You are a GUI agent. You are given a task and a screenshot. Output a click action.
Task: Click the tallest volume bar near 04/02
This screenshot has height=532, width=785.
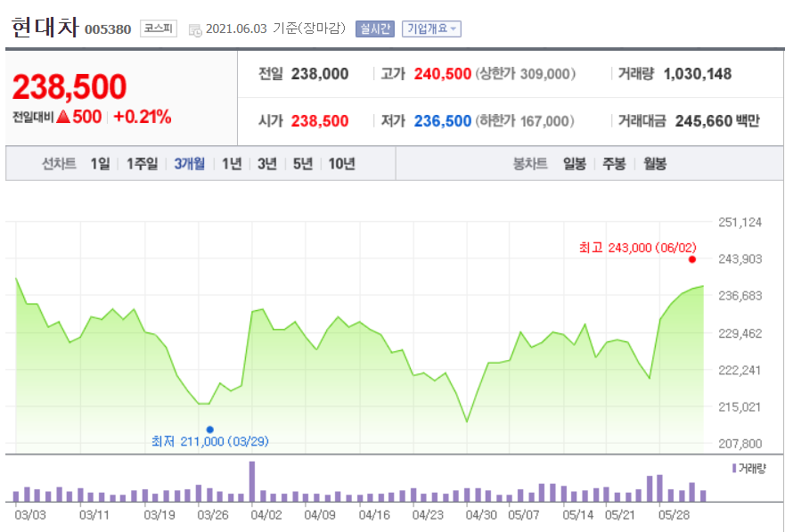252,481
